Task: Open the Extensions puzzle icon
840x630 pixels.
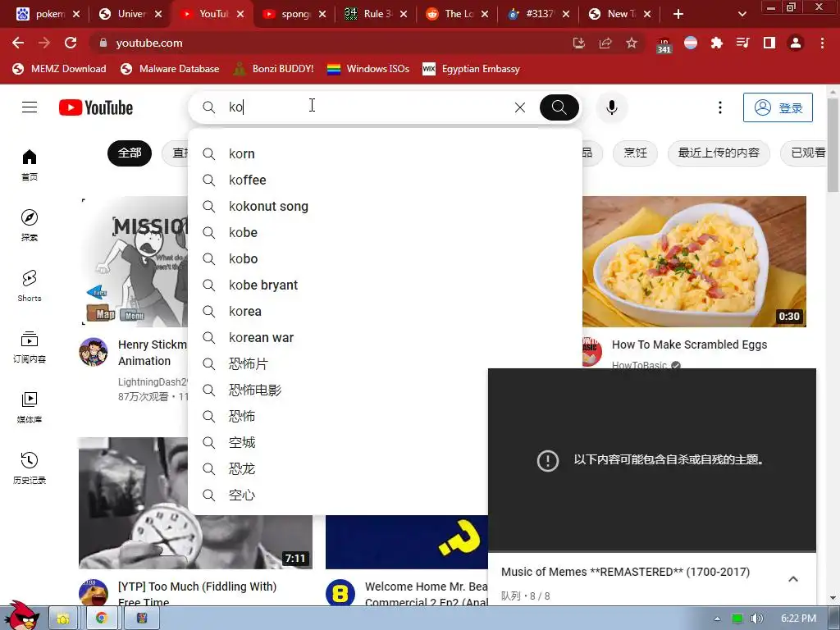Action: point(716,43)
